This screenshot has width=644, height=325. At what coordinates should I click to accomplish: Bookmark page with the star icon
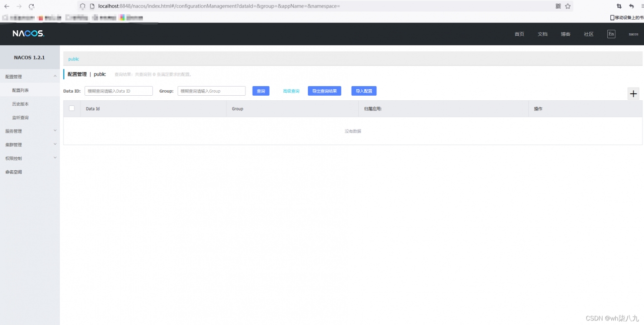[x=568, y=6]
